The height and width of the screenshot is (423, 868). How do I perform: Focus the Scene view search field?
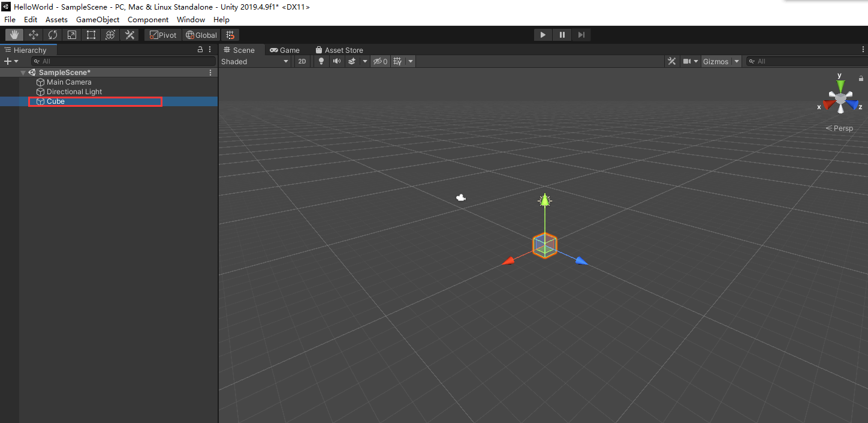[x=807, y=61]
